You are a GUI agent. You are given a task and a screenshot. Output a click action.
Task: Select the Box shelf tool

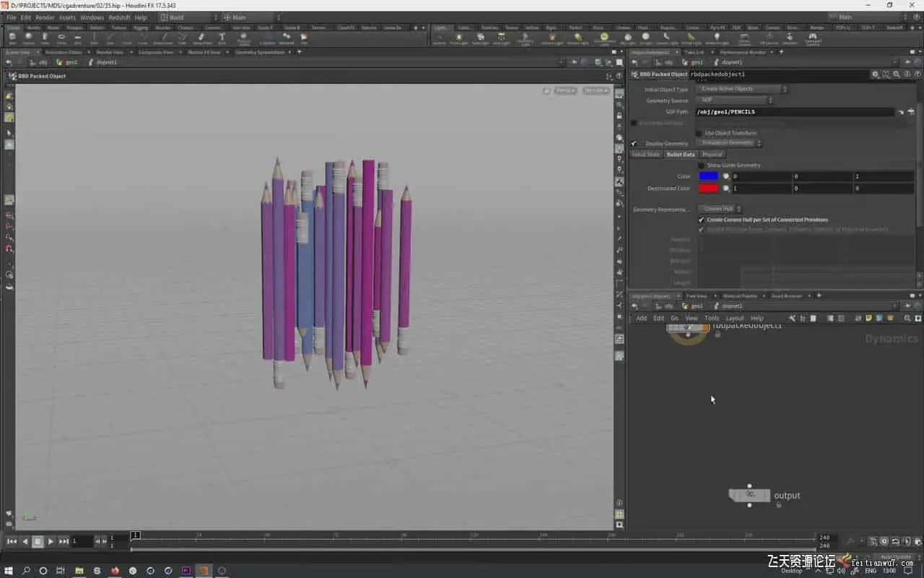tap(12, 38)
